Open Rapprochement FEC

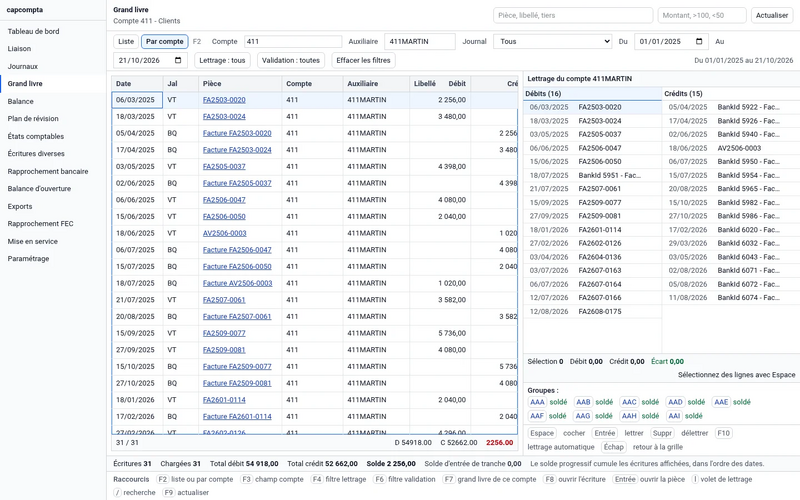(40, 223)
